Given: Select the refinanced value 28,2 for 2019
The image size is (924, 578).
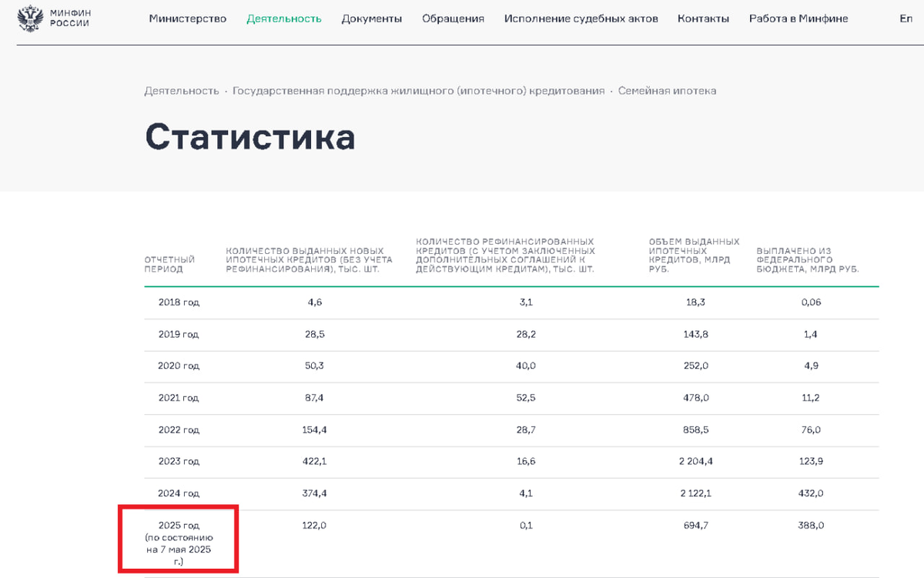Looking at the screenshot, I should coord(526,334).
